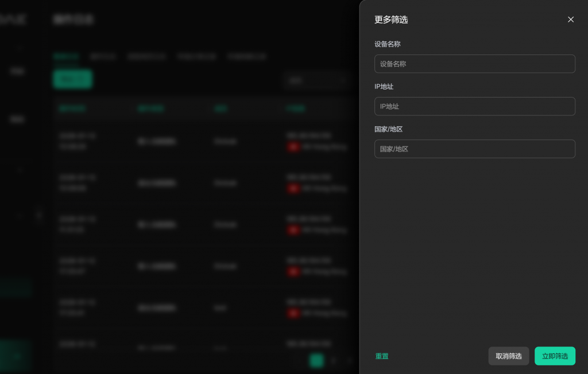Click the red flag icon in the second table row

(x=293, y=188)
